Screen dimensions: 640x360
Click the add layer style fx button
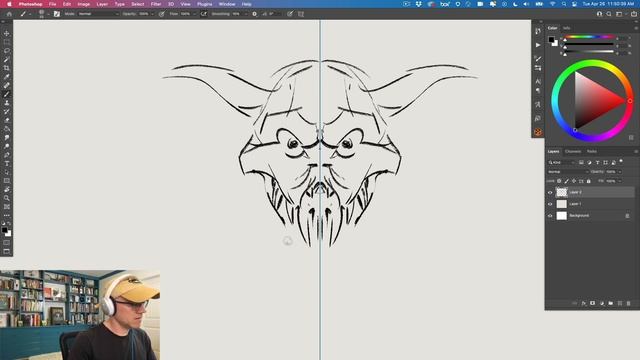(x=584, y=303)
